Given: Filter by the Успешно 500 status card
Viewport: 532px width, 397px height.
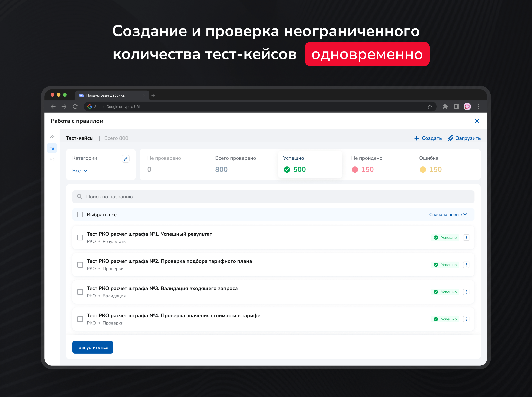Looking at the screenshot, I should [x=310, y=164].
